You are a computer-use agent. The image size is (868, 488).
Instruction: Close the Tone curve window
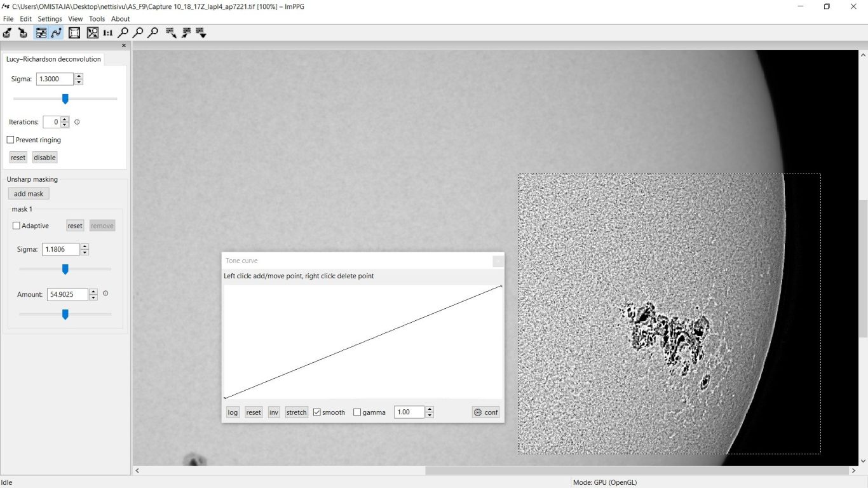[x=498, y=261]
